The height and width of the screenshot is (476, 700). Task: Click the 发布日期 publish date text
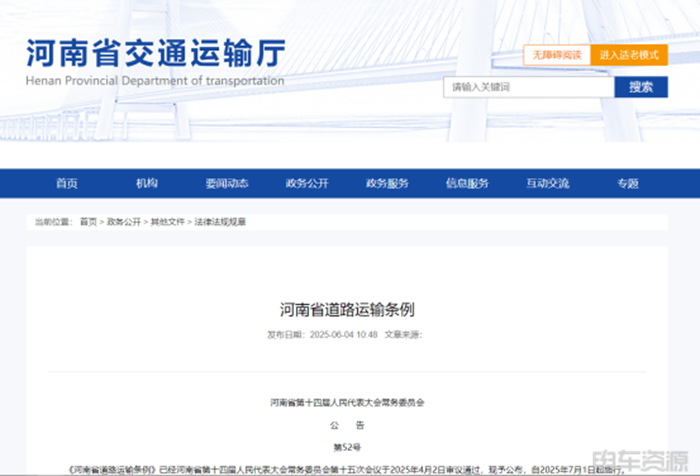[322, 334]
